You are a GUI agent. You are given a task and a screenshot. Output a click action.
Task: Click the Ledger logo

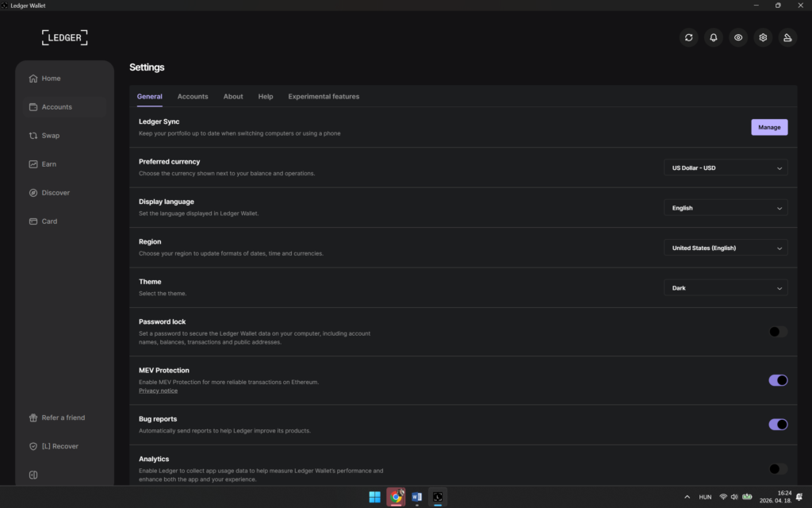[x=65, y=37]
